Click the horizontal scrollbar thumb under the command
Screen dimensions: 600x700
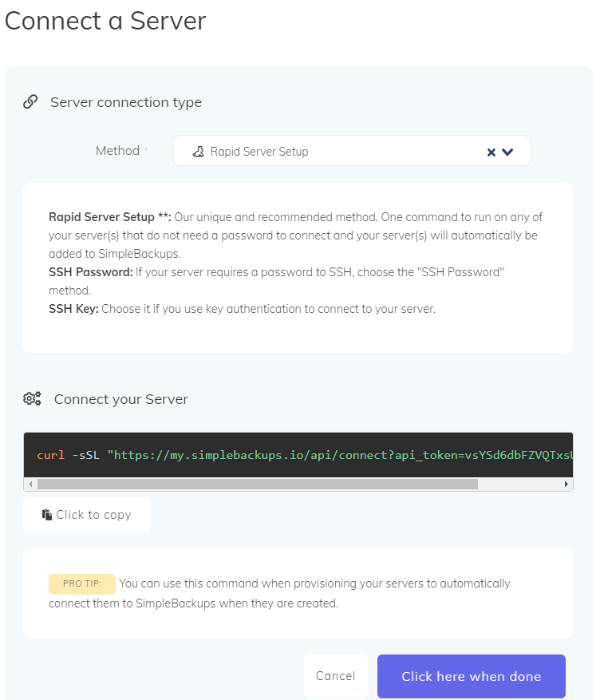tap(258, 484)
